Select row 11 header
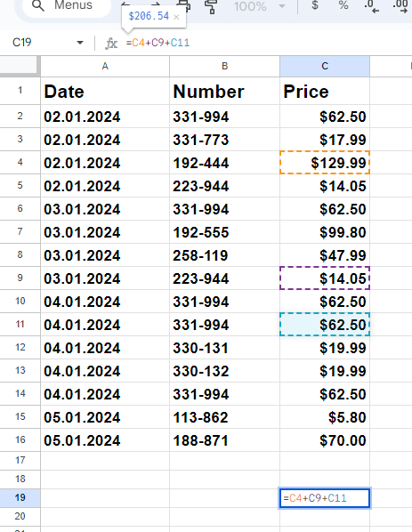The image size is (412, 532). pos(20,325)
